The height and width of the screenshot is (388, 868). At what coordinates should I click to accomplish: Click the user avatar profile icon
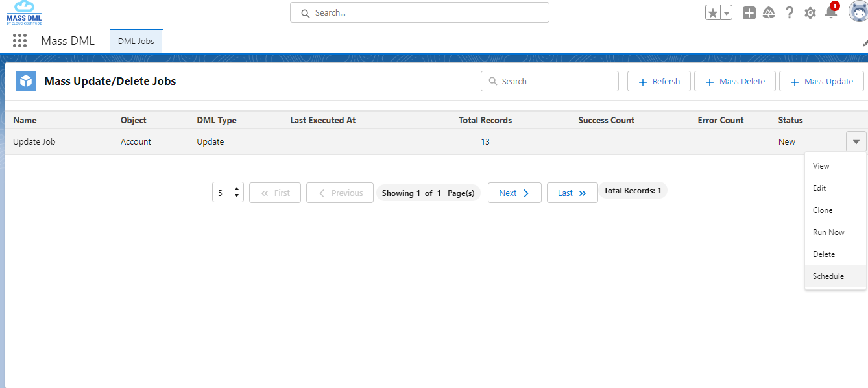pos(858,12)
